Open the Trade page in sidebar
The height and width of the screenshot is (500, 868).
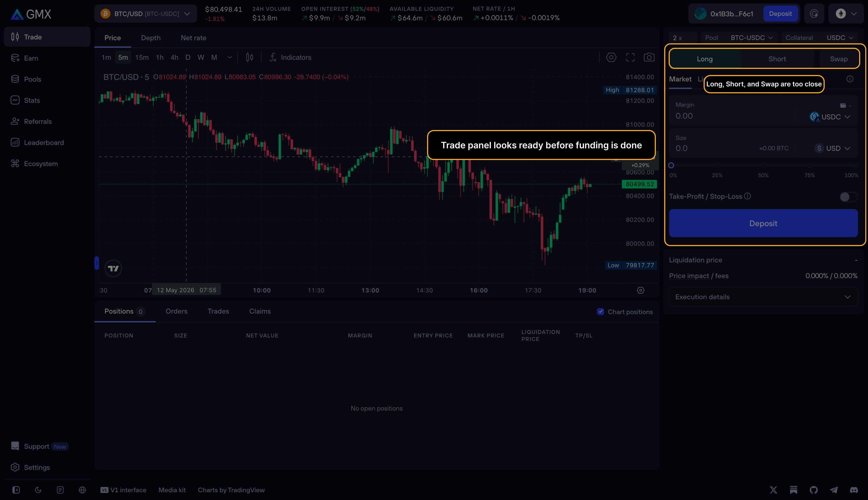[47, 37]
